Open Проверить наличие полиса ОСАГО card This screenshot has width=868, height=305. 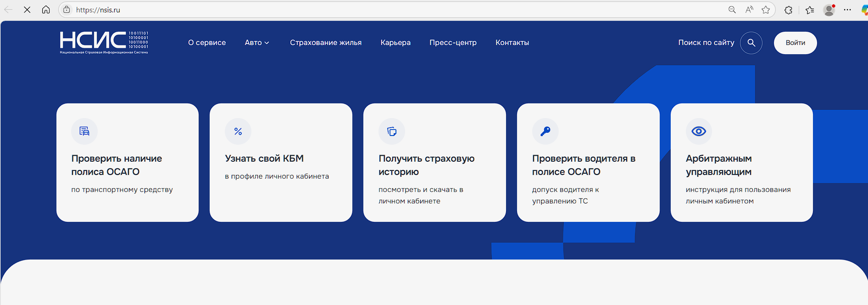click(128, 163)
